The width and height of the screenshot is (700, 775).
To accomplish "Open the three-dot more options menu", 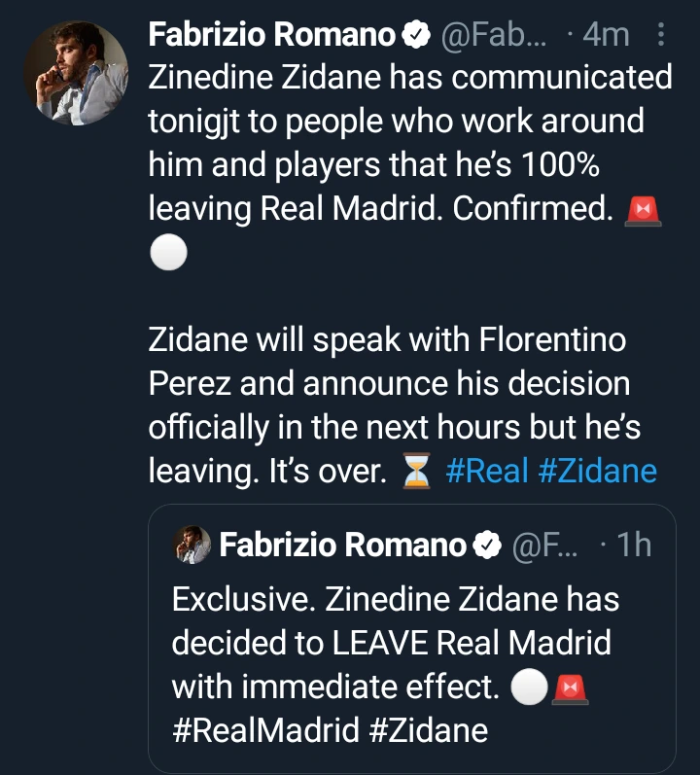I will tap(662, 36).
